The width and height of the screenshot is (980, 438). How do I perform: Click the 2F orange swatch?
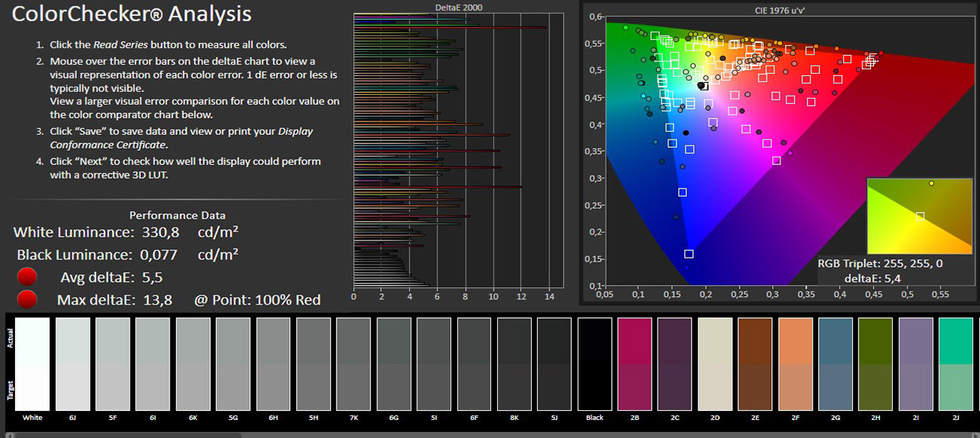coord(795,363)
